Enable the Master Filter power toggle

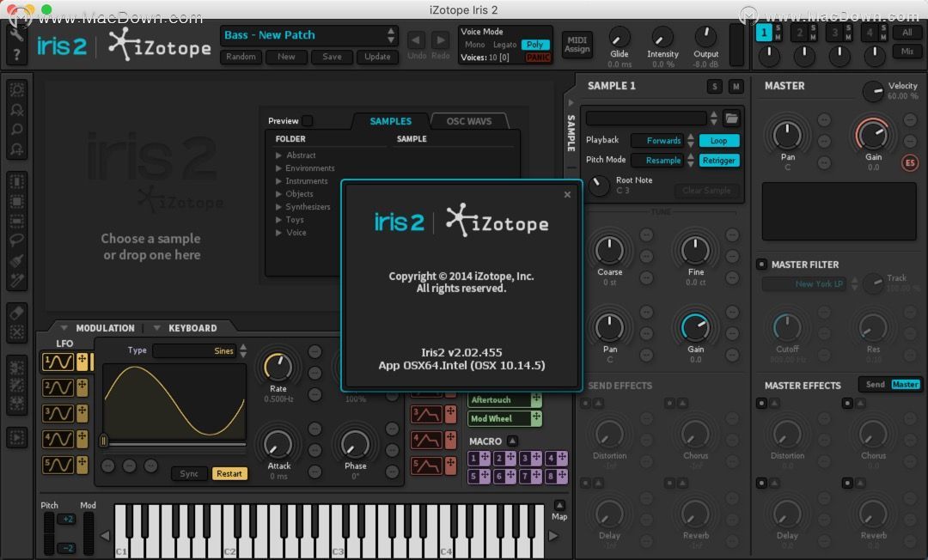761,265
